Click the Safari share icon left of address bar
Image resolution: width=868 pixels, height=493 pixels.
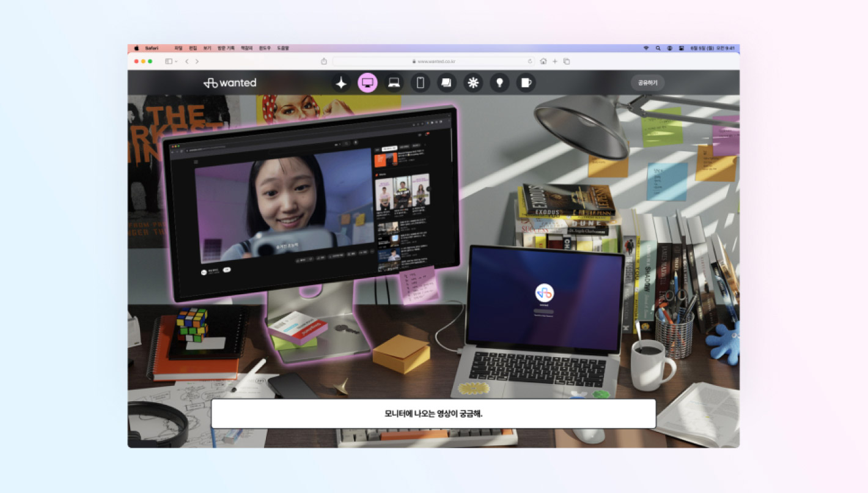tap(324, 61)
